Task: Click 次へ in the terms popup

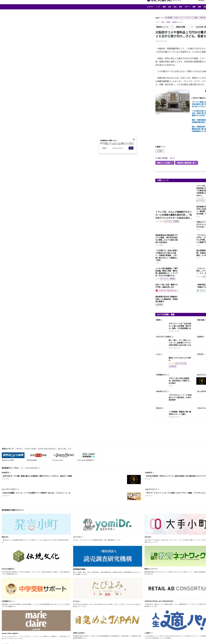Action: (131, 148)
